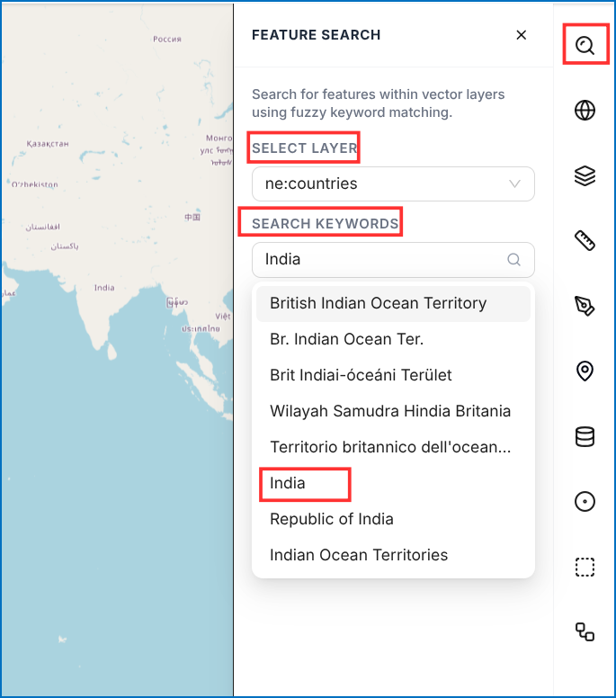Click the layer dropdown chevron arrow
This screenshot has width=616, height=698.
point(514,183)
